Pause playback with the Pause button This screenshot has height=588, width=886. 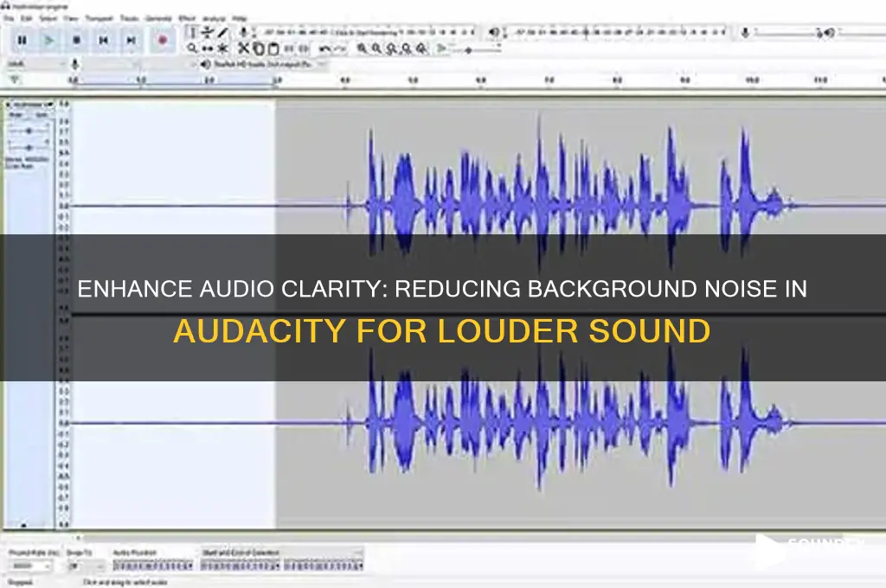[x=22, y=40]
